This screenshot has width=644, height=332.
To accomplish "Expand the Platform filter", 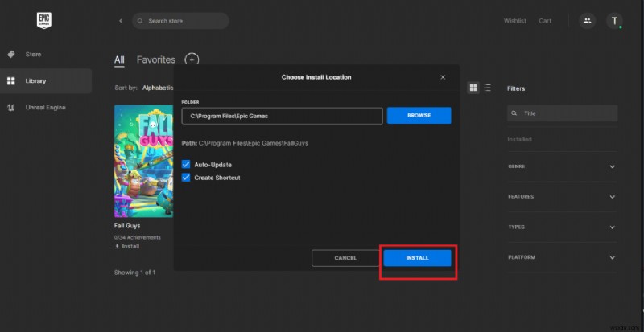I will tap(613, 258).
